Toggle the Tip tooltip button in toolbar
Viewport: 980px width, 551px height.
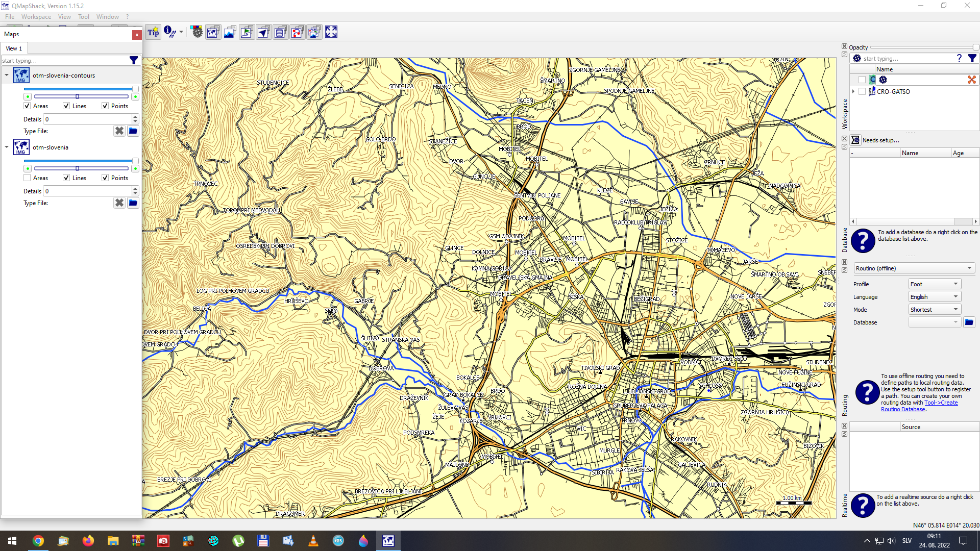(x=153, y=32)
